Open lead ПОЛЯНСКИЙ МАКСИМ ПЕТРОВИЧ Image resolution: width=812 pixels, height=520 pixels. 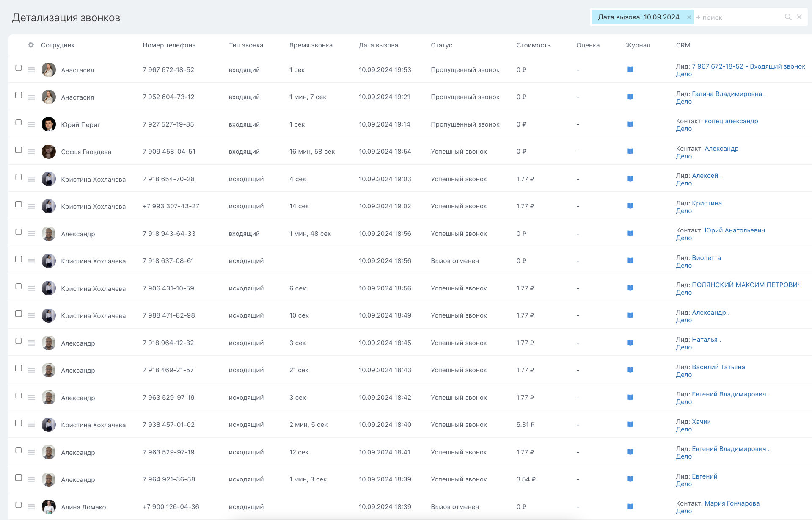746,285
